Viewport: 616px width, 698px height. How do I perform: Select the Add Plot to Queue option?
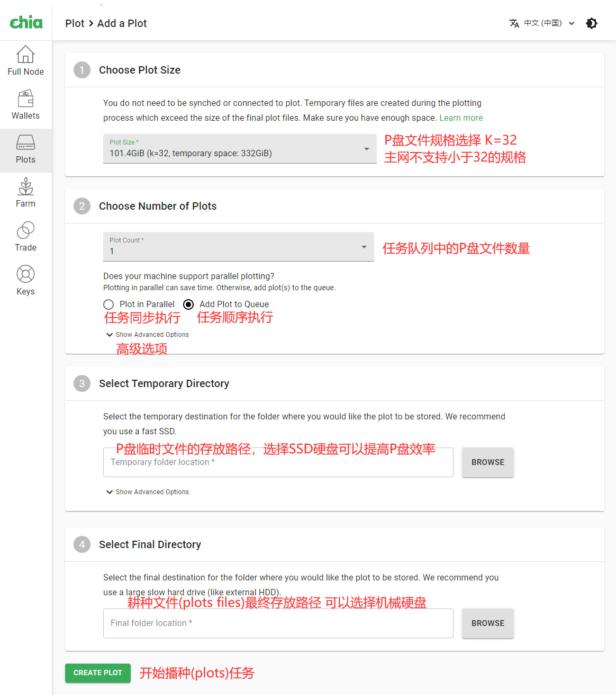pos(188,305)
